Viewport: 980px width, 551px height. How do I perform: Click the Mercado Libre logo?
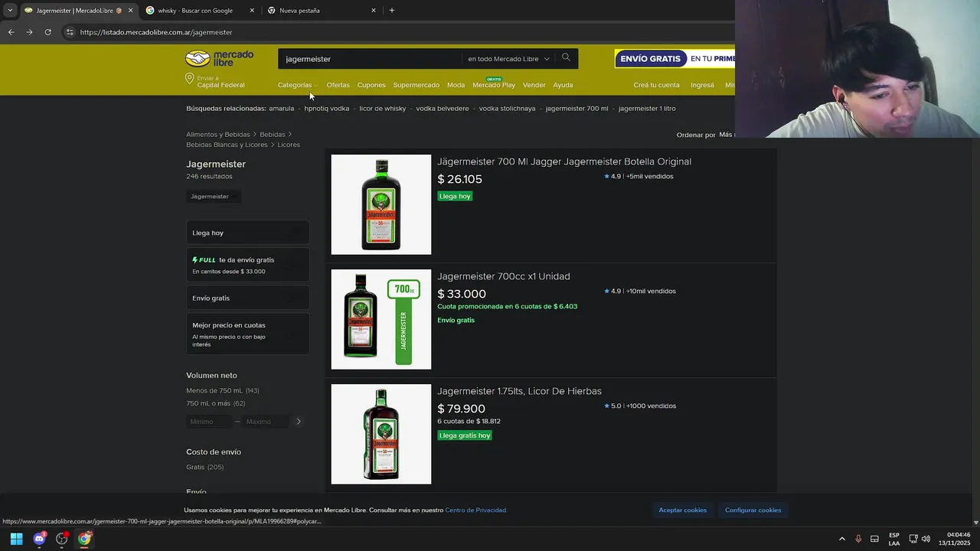point(219,59)
